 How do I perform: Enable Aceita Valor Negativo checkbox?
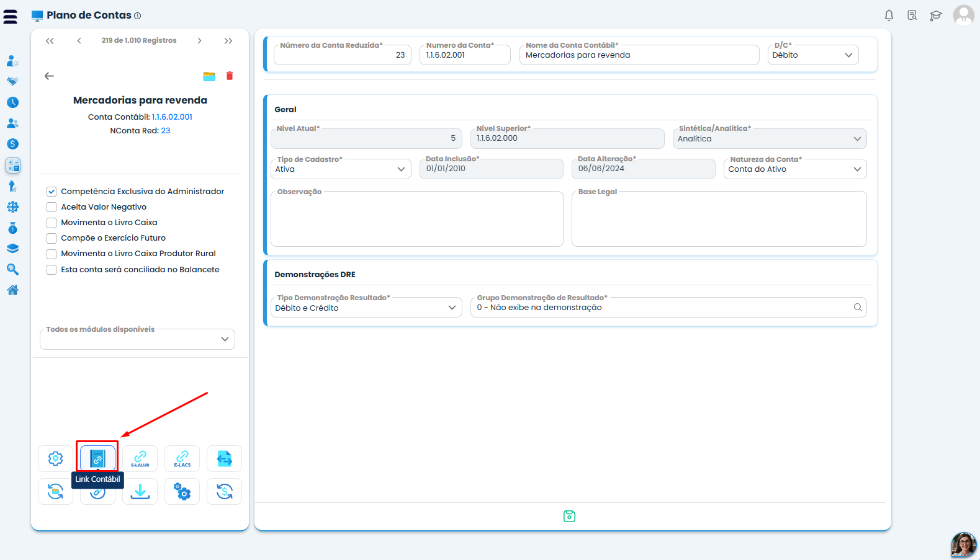[52, 207]
